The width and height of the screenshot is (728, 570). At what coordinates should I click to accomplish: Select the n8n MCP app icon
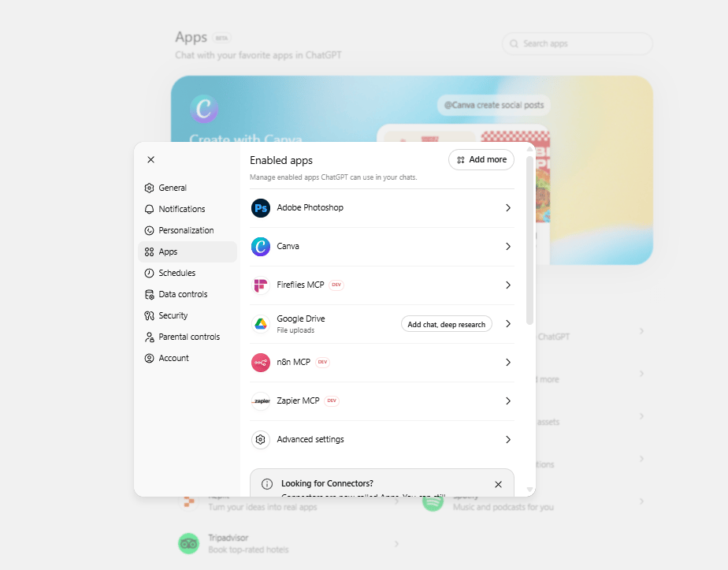coord(261,362)
